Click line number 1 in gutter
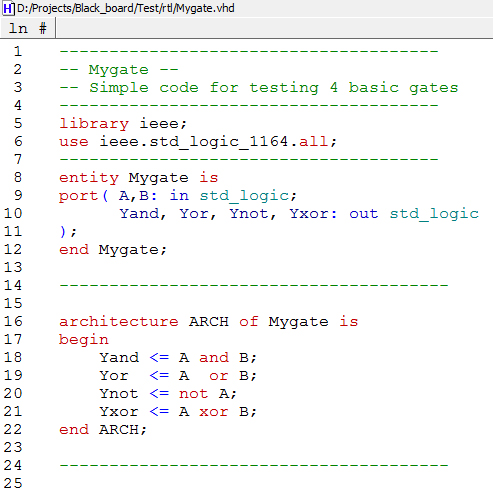493x498 pixels. pos(18,52)
